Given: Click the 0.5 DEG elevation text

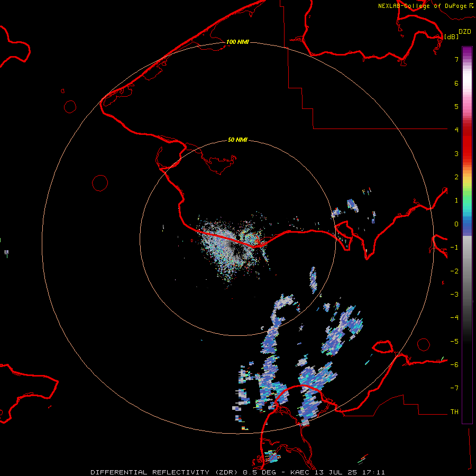Looking at the screenshot, I should click(x=259, y=472).
